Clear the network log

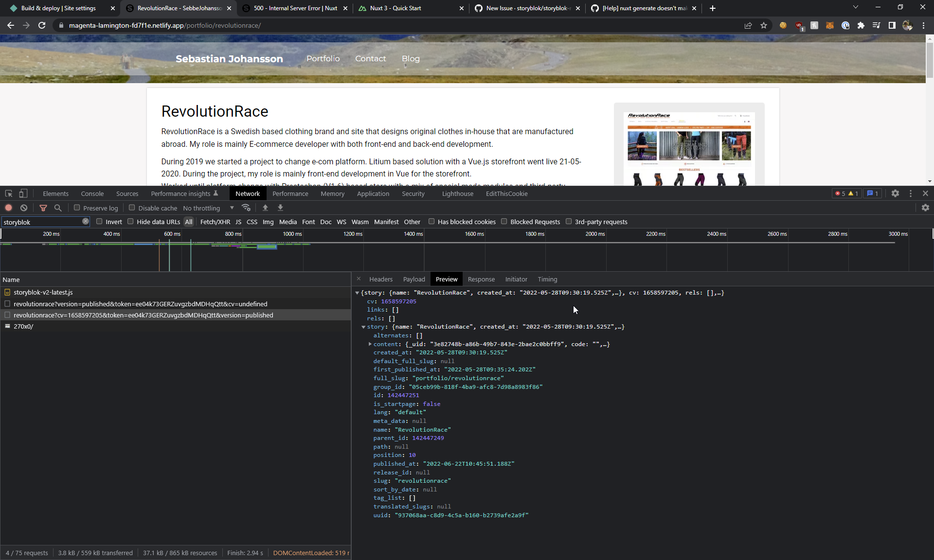[24, 208]
